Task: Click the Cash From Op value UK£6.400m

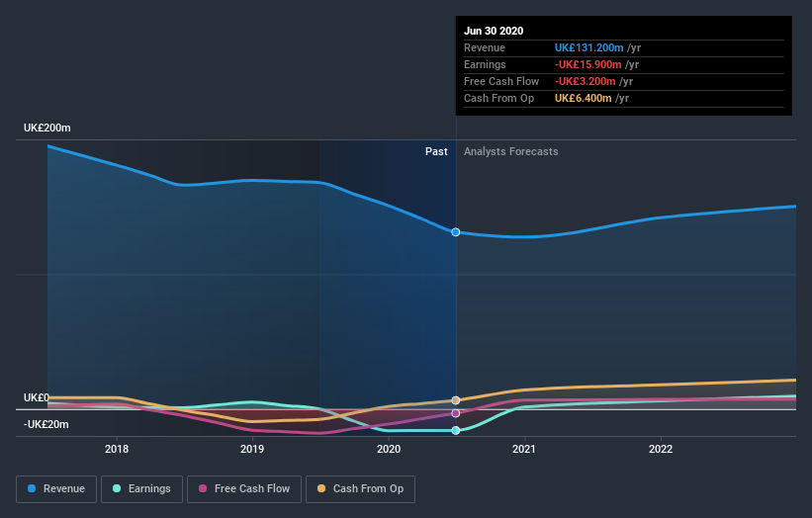Action: click(x=584, y=98)
